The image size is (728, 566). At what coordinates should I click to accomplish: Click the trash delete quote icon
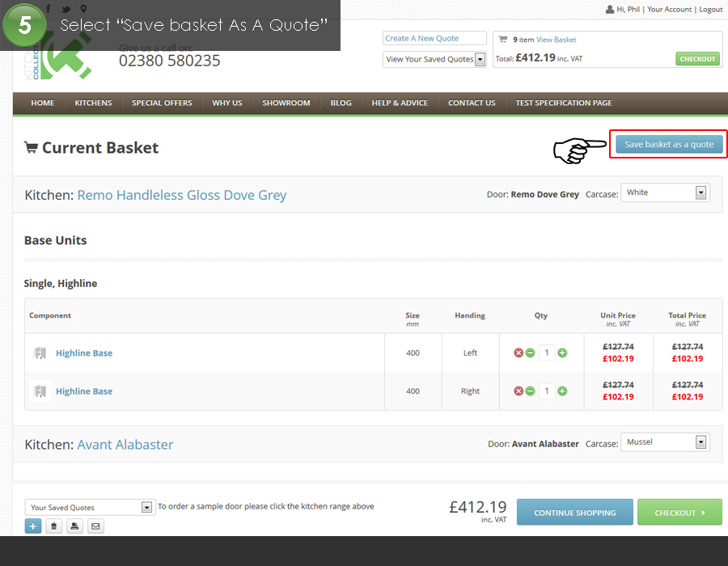click(x=54, y=526)
